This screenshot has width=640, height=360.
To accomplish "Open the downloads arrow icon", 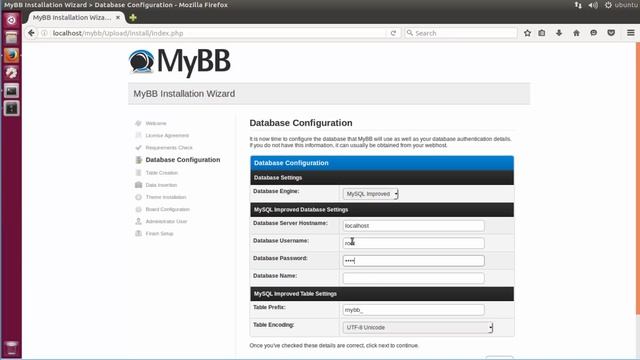I will [x=559, y=33].
